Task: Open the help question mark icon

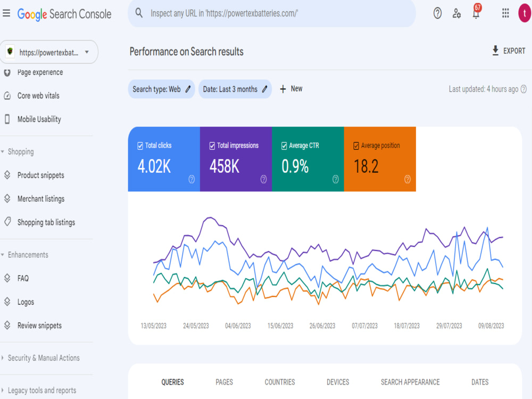Action: (x=437, y=13)
